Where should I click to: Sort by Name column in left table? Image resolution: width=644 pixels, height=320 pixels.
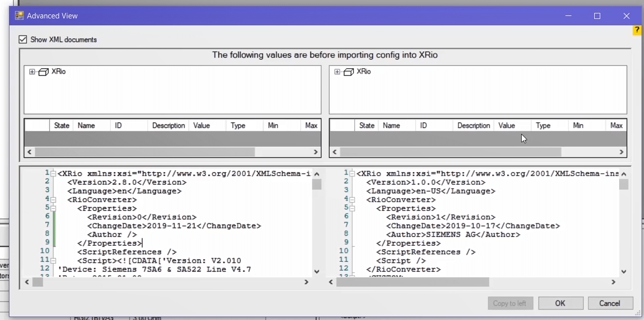click(x=86, y=125)
